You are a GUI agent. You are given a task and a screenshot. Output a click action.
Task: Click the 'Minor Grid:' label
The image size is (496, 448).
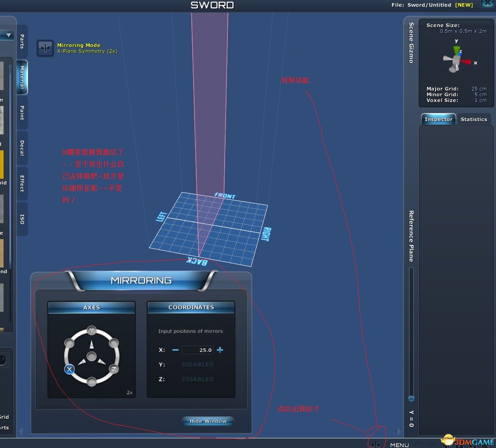pos(442,94)
